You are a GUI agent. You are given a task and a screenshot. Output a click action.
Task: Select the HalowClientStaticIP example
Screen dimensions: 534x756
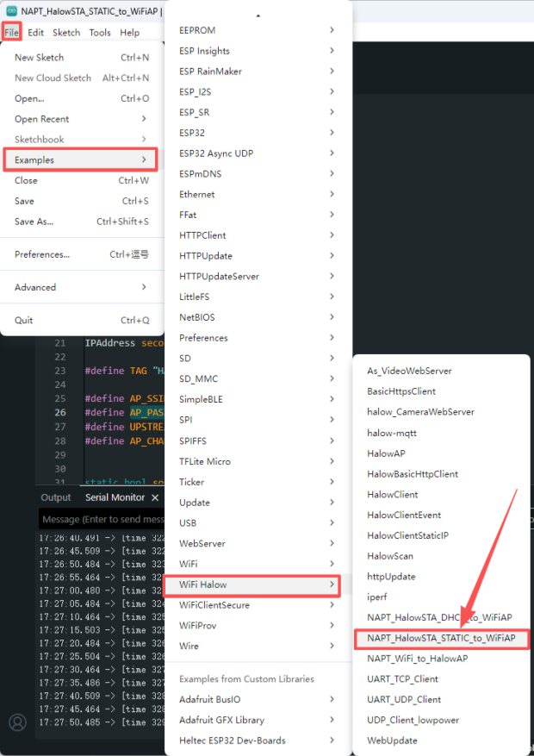(x=441, y=535)
